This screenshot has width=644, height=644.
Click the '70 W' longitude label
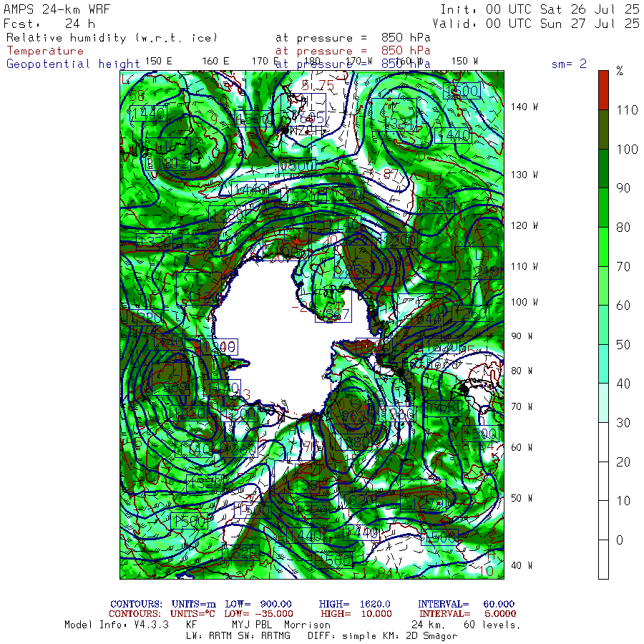522,406
